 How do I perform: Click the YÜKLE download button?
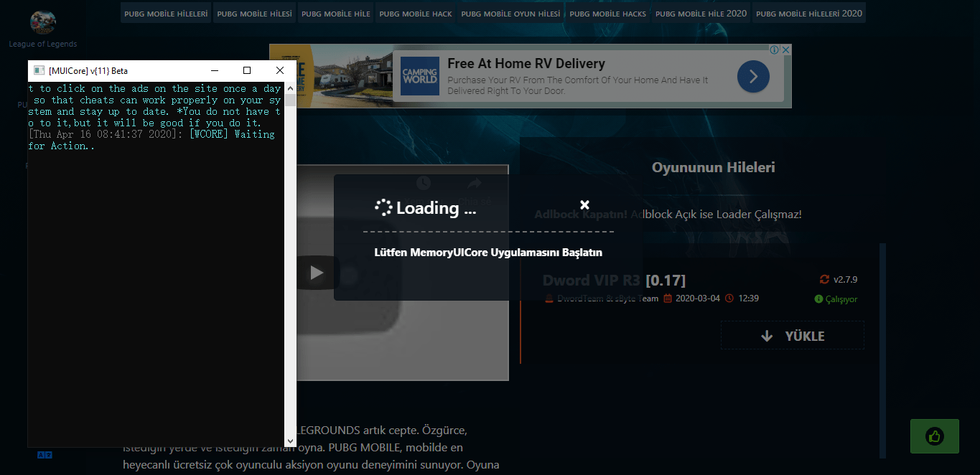click(793, 336)
